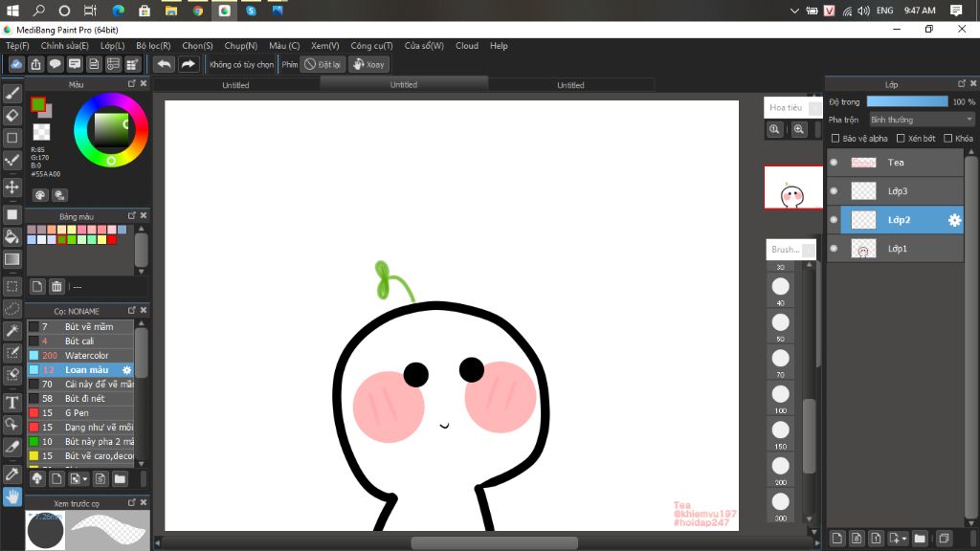Image resolution: width=980 pixels, height=551 pixels.
Task: Hide the Lớp2 layer
Action: 834,220
